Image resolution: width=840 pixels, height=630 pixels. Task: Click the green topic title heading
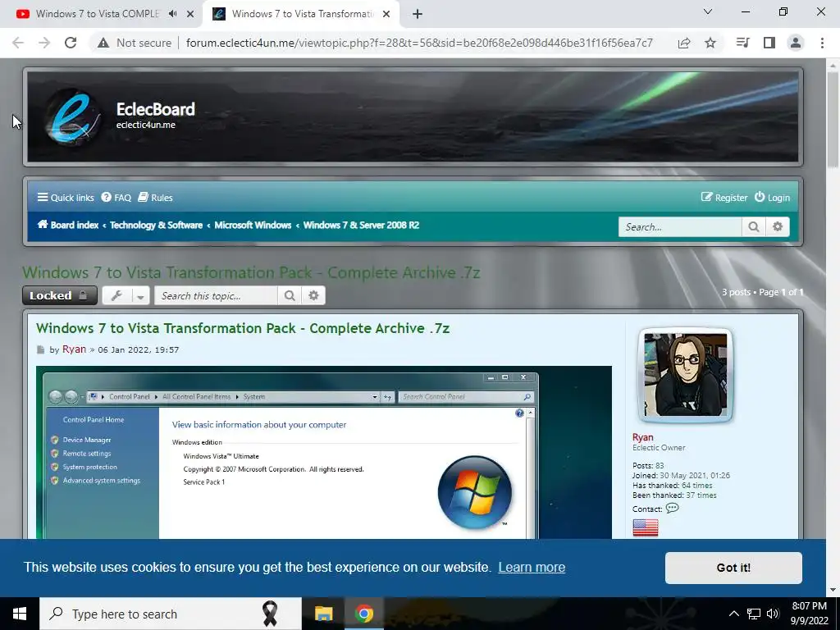click(x=251, y=272)
